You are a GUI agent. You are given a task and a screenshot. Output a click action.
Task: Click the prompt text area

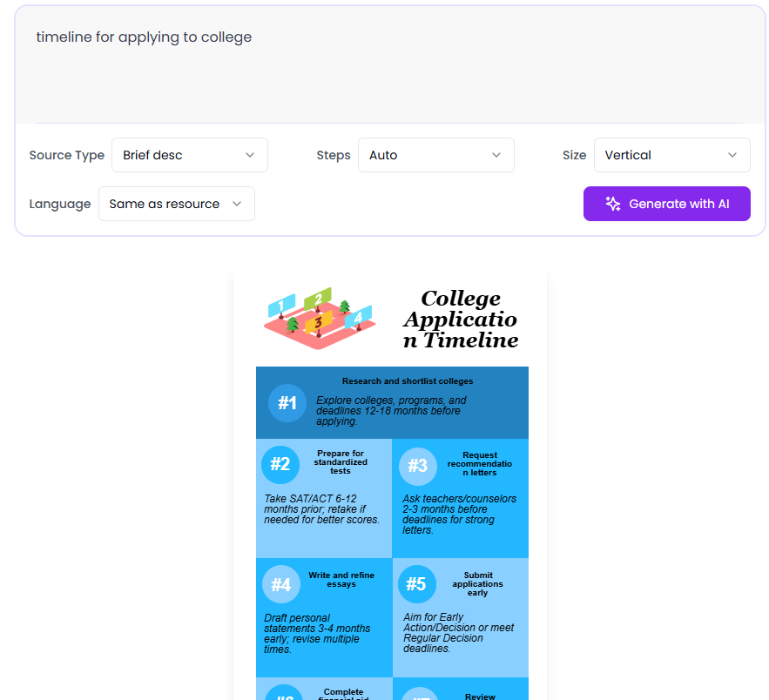coord(390,64)
